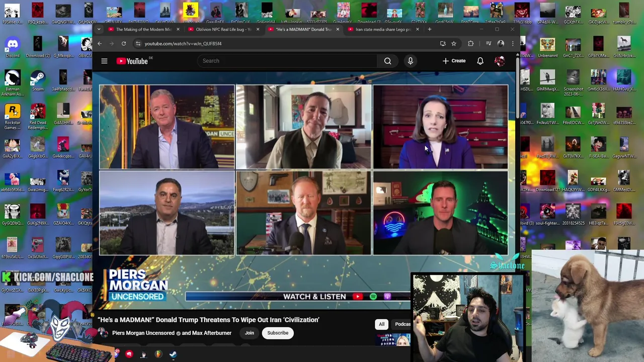Focus the YouTube search field
This screenshot has width=644, height=362.
point(287,61)
